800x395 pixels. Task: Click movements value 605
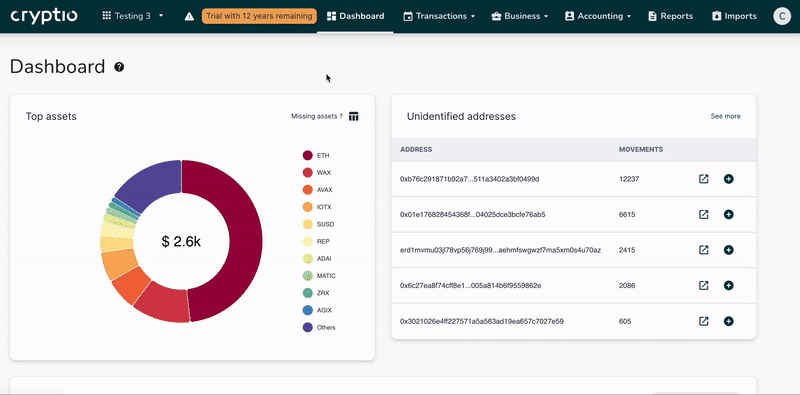tap(625, 321)
